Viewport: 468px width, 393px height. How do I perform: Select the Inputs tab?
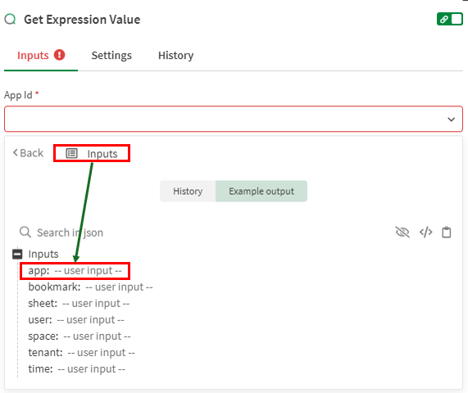(33, 55)
